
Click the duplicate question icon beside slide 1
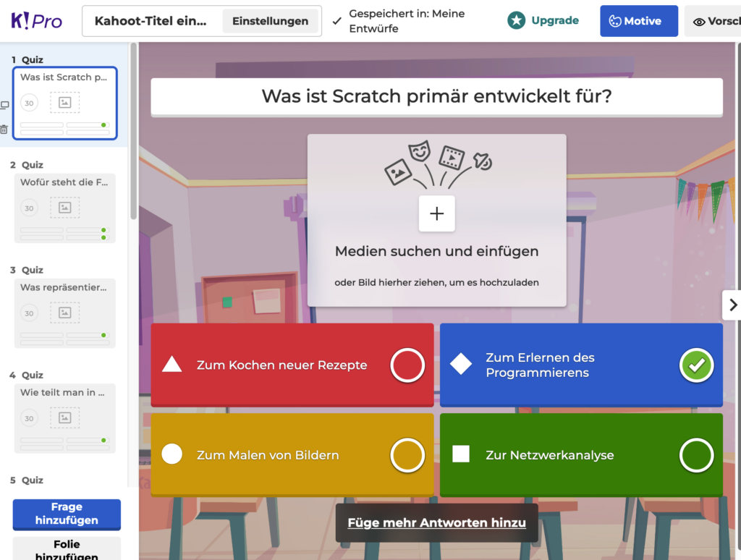click(6, 105)
